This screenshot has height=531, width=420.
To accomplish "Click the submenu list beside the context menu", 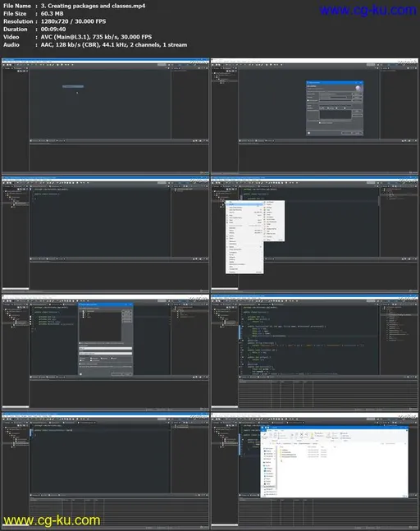I will point(274,221).
